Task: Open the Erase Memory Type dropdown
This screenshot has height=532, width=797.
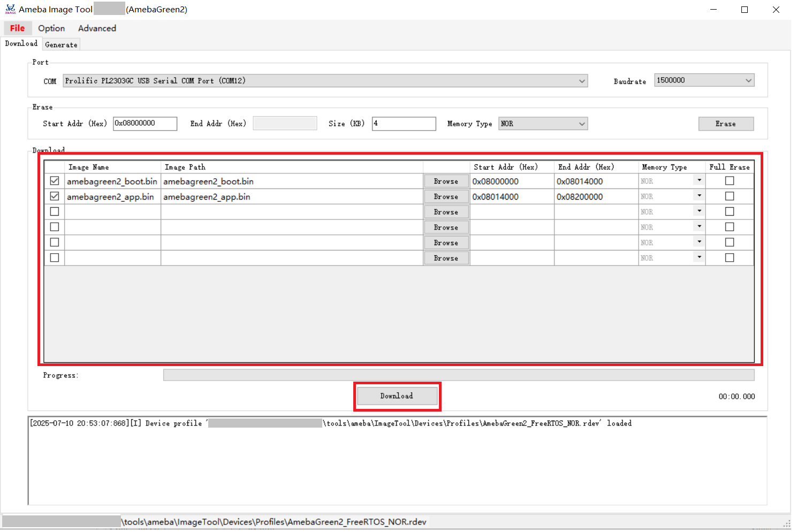Action: pyautogui.click(x=582, y=124)
